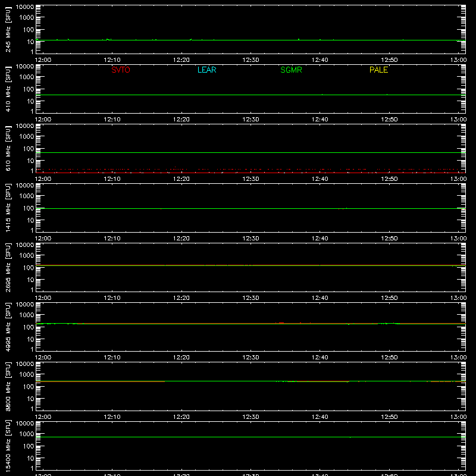Screen dimensions: 476x476
Task: Select the 245 MHz [SFU] axis title
Action: [8, 29]
